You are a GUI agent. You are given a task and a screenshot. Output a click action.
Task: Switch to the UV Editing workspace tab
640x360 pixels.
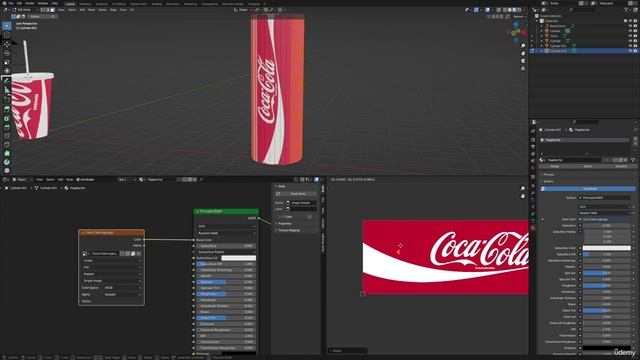click(119, 4)
